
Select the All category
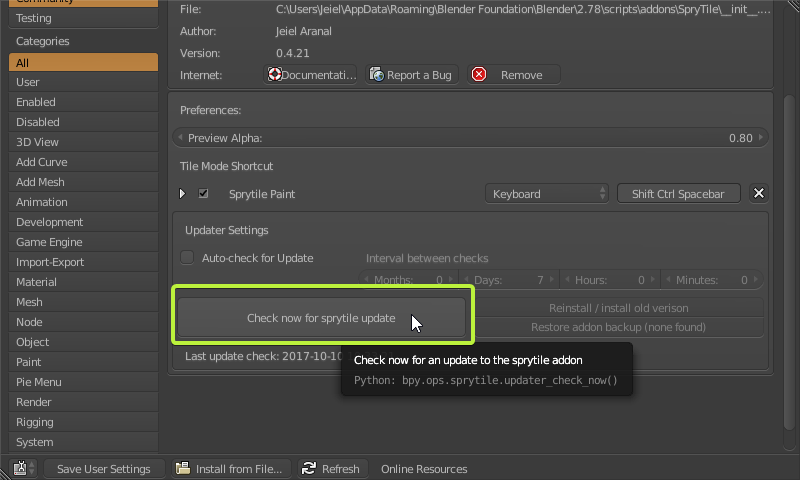point(83,62)
